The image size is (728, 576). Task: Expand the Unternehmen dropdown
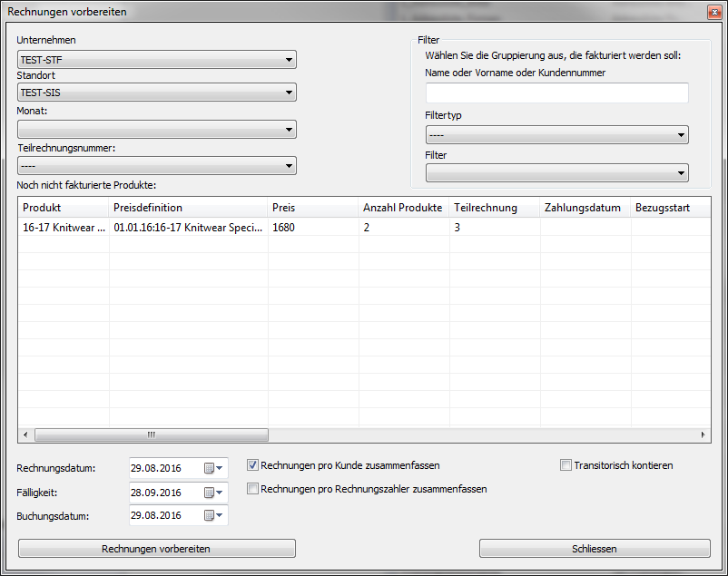pos(156,60)
